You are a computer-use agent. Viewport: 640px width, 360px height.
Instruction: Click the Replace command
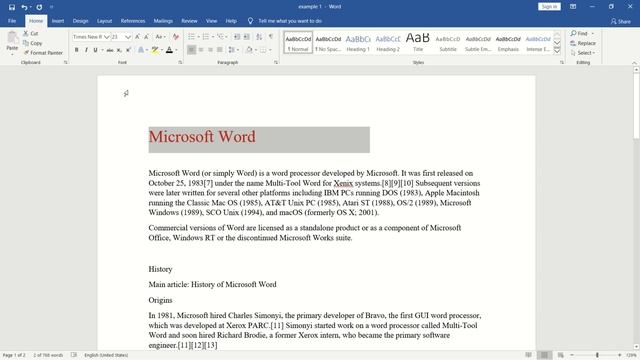coord(583,43)
